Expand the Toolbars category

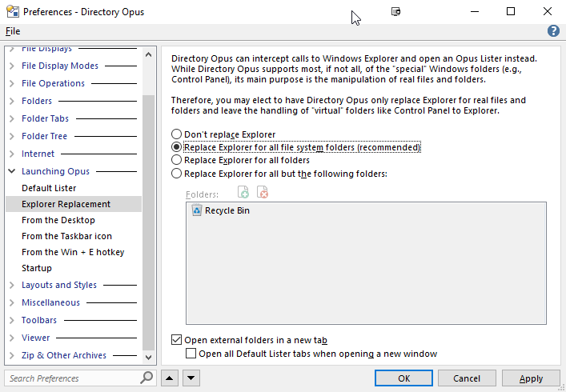[12, 320]
